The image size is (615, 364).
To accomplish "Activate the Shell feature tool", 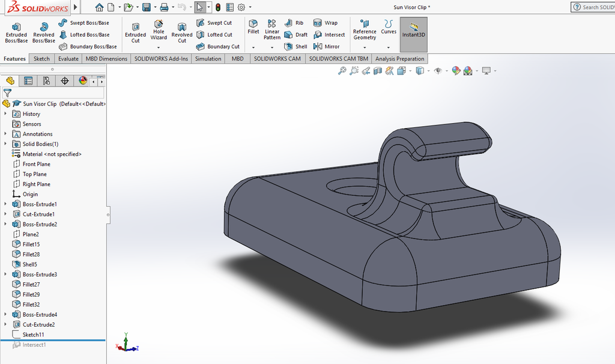I will (x=296, y=46).
